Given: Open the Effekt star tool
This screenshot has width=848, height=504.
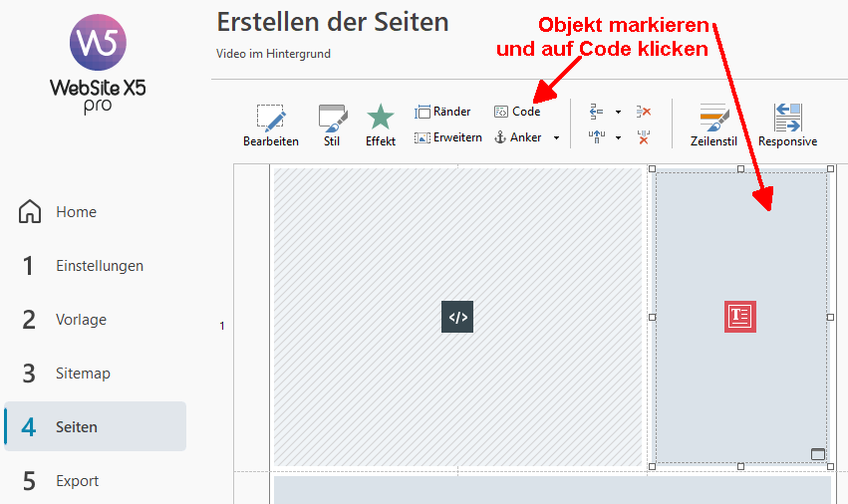Looking at the screenshot, I should pyautogui.click(x=380, y=126).
